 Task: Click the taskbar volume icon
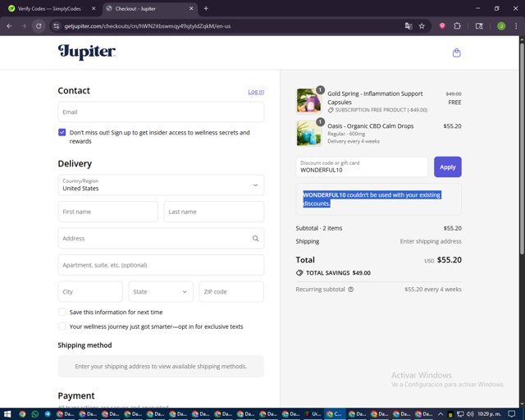pyautogui.click(x=470, y=414)
